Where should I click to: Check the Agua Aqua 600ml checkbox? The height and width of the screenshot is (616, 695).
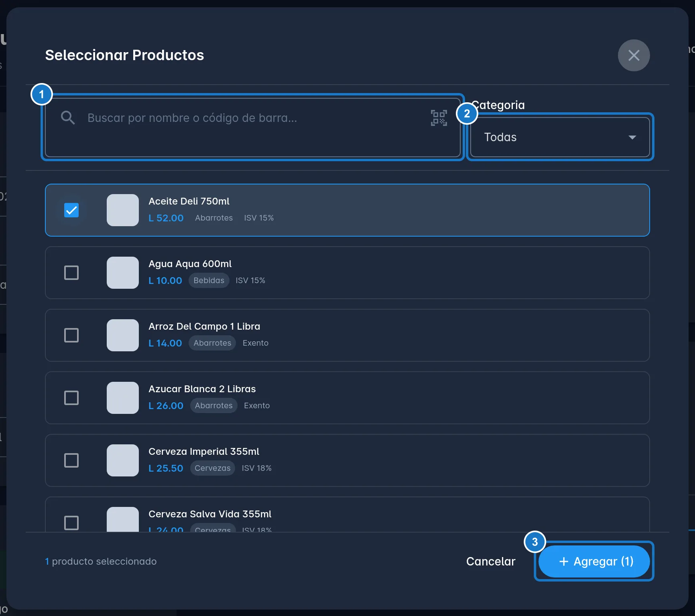point(71,273)
